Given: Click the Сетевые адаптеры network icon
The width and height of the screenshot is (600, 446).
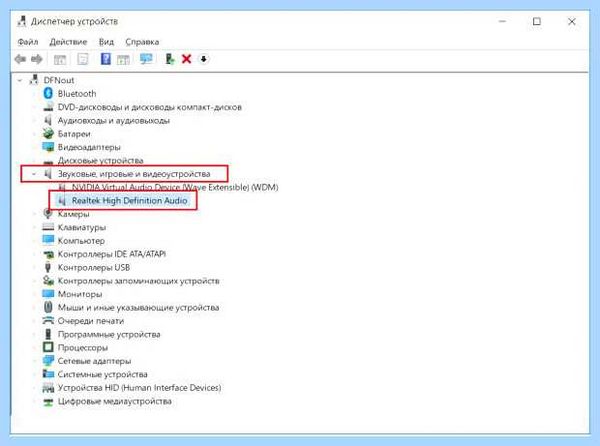Looking at the screenshot, I should click(48, 361).
